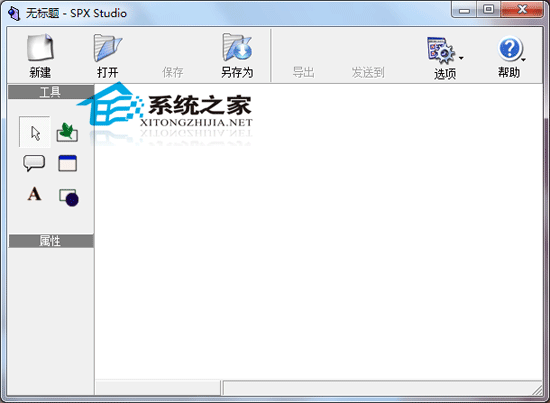Select the shape tool with blue circle
This screenshot has height=403, width=550.
pos(69,197)
